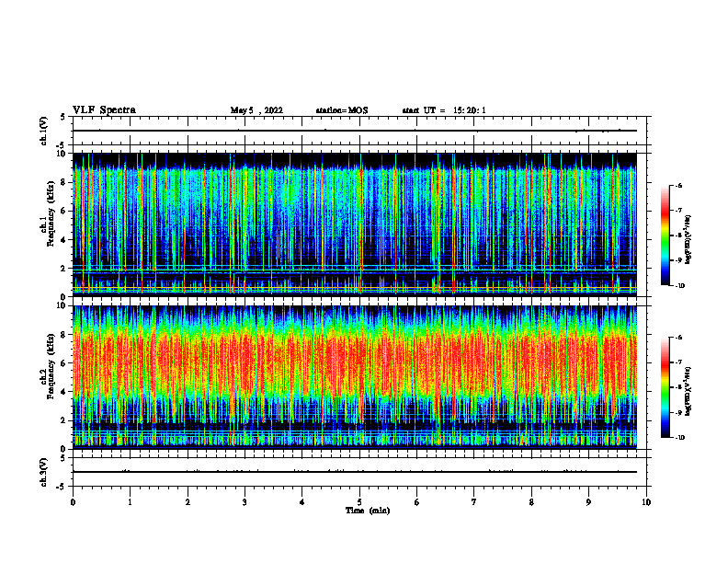728x563 pixels.
Task: Click the ch.1 spectrogram color scale bar
Action: click(665, 236)
